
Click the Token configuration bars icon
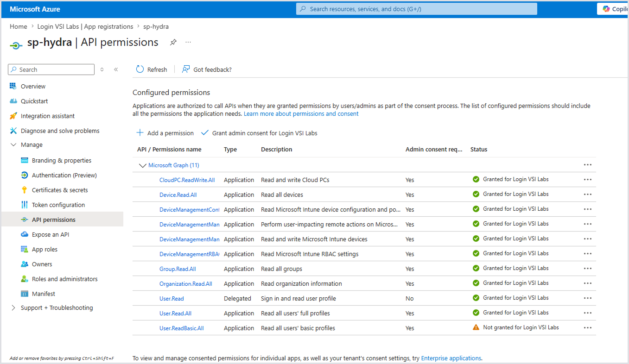[x=25, y=205]
